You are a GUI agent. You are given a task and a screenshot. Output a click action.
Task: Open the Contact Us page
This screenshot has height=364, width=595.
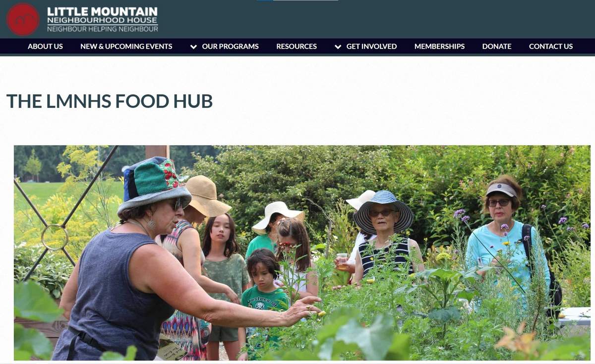[x=551, y=46]
